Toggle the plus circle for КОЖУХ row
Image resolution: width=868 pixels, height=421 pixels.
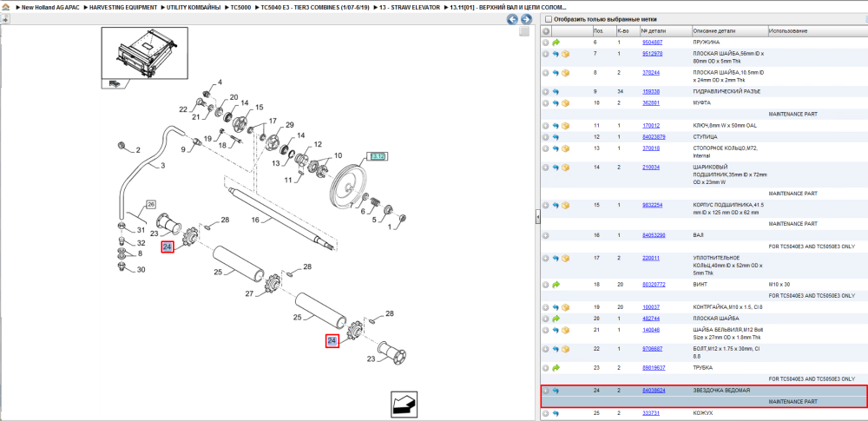click(x=546, y=413)
